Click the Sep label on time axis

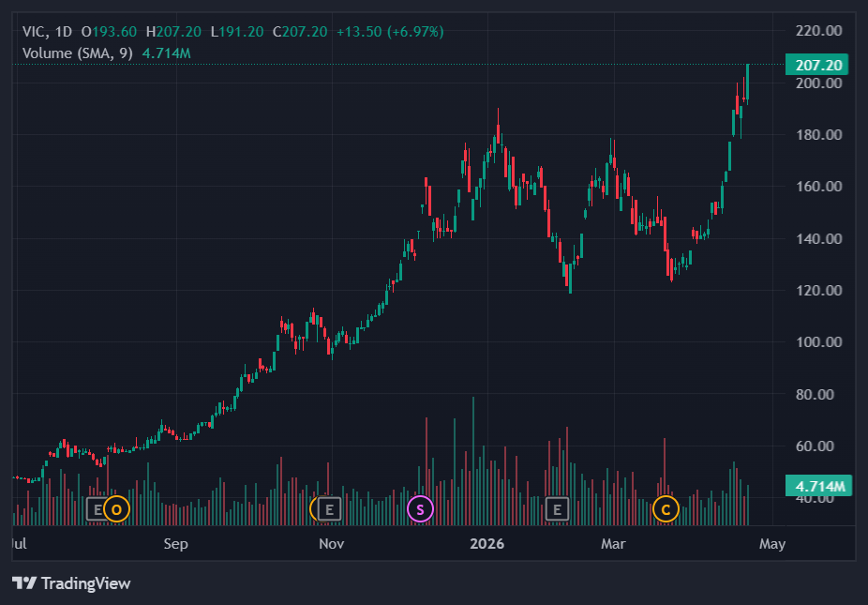175,544
